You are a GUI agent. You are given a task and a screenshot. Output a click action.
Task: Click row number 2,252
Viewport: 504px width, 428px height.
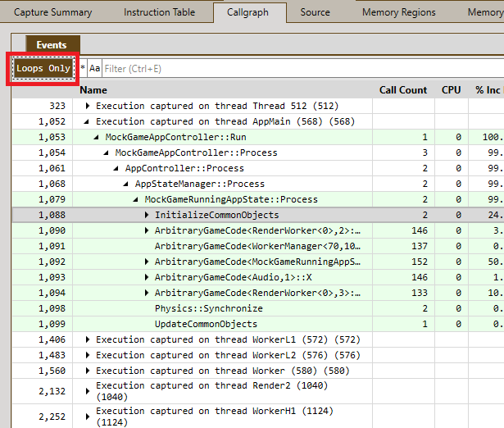click(52, 417)
